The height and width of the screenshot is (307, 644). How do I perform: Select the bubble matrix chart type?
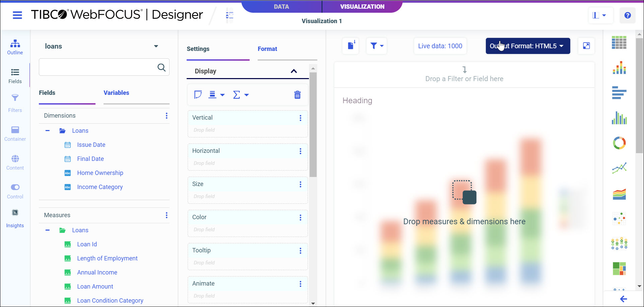pos(619,244)
